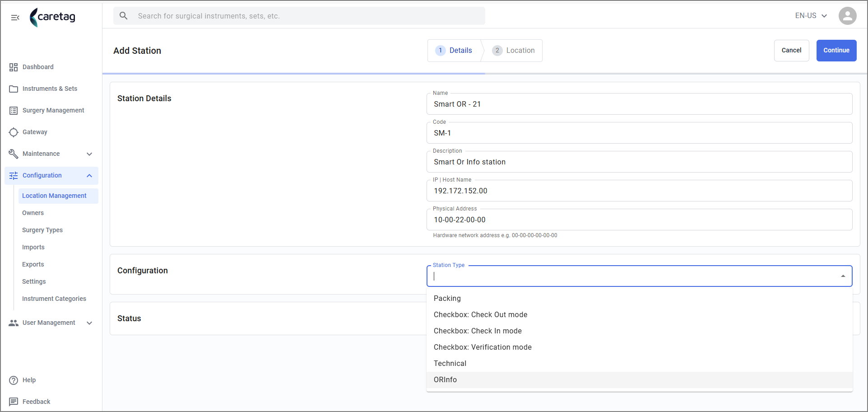
Task: Expand the Maintenance menu chevron
Action: tap(89, 154)
